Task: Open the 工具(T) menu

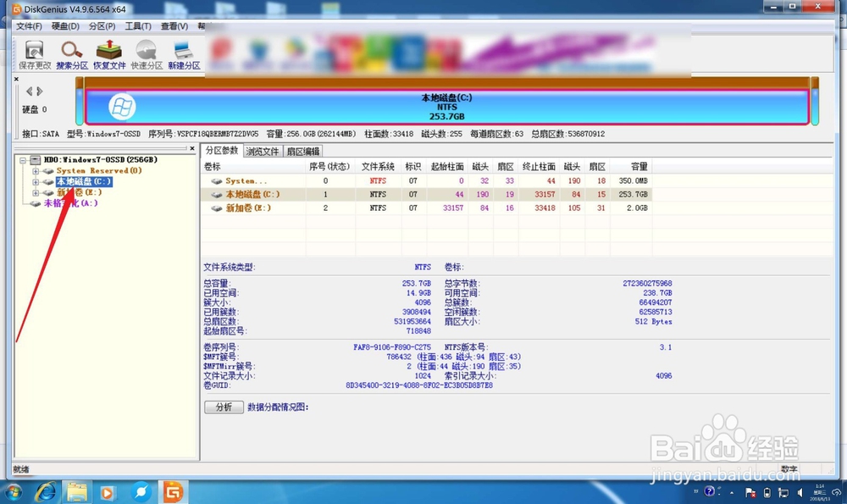Action: (138, 26)
